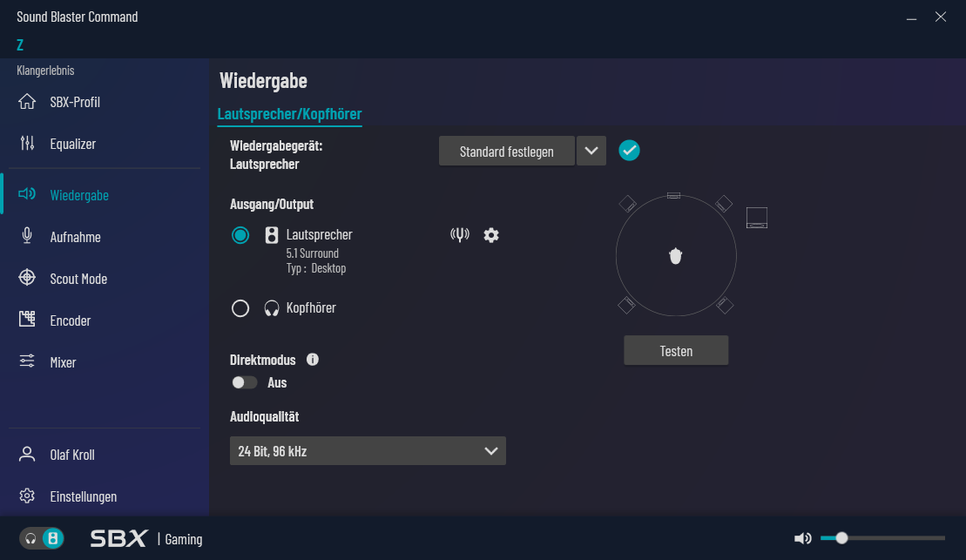Click Gaming profile label in bottom bar

184,539
